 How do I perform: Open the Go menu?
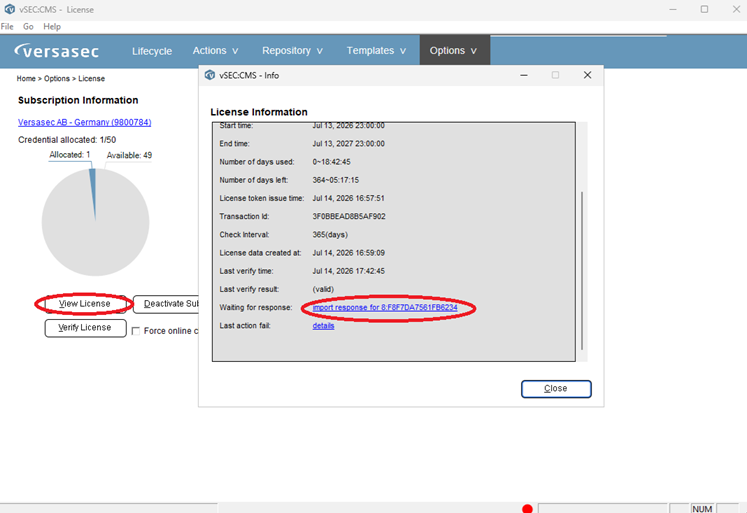(28, 27)
